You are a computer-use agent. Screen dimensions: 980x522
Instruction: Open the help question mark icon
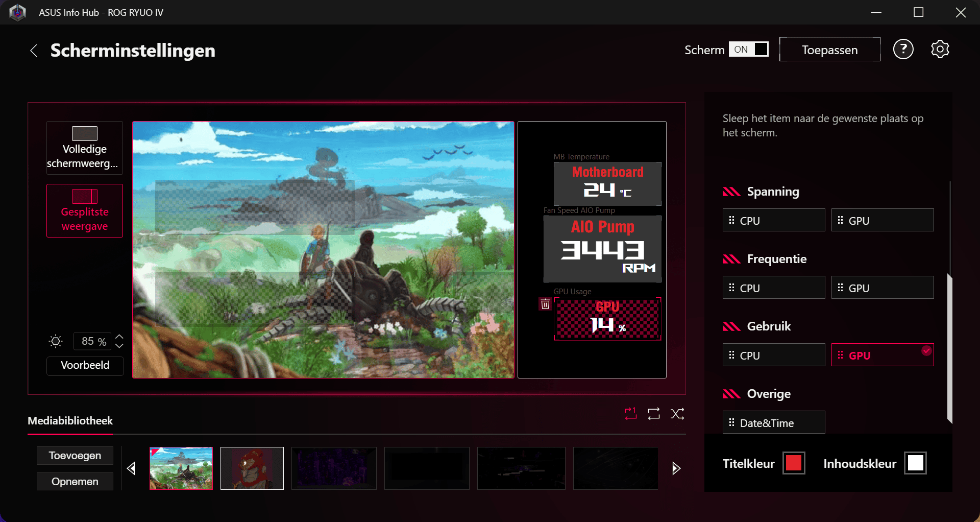tap(903, 50)
